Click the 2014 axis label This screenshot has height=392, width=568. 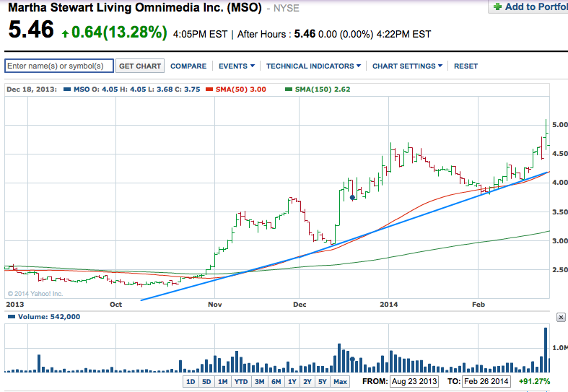coord(389,305)
